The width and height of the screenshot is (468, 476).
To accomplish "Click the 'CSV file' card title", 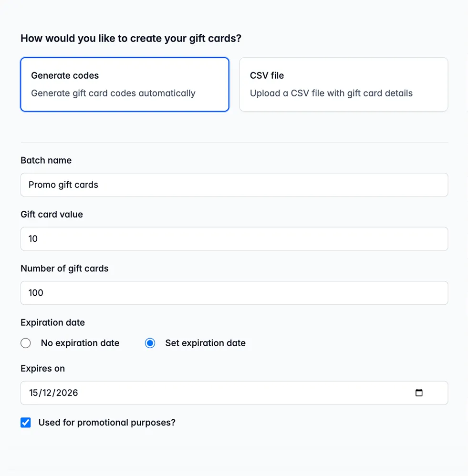I will 266,75.
